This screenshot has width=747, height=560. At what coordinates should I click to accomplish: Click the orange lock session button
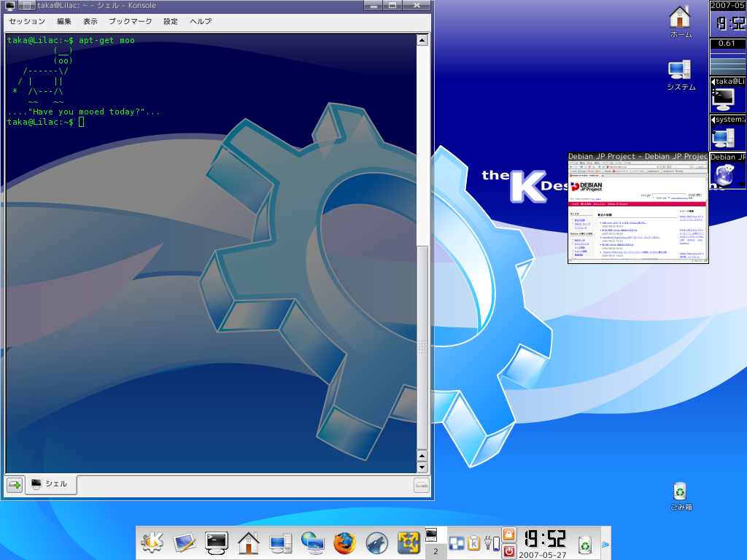pyautogui.click(x=508, y=534)
